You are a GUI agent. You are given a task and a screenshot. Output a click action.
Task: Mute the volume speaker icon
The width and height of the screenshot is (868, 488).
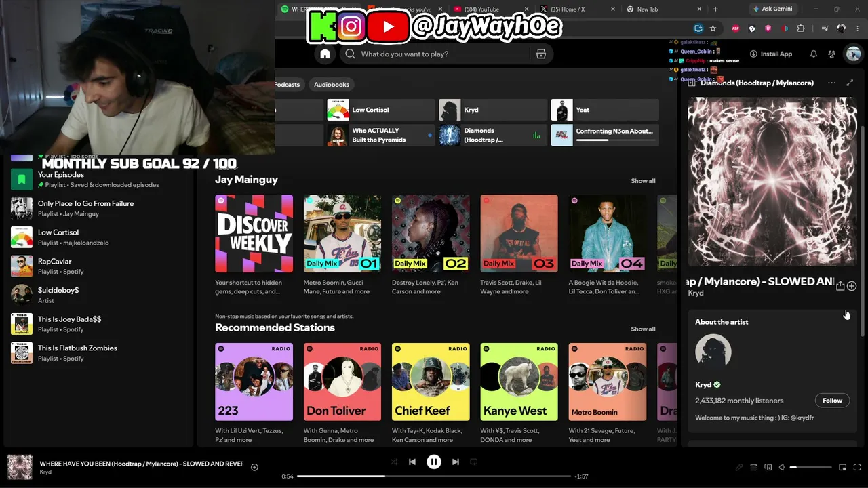coord(782,467)
